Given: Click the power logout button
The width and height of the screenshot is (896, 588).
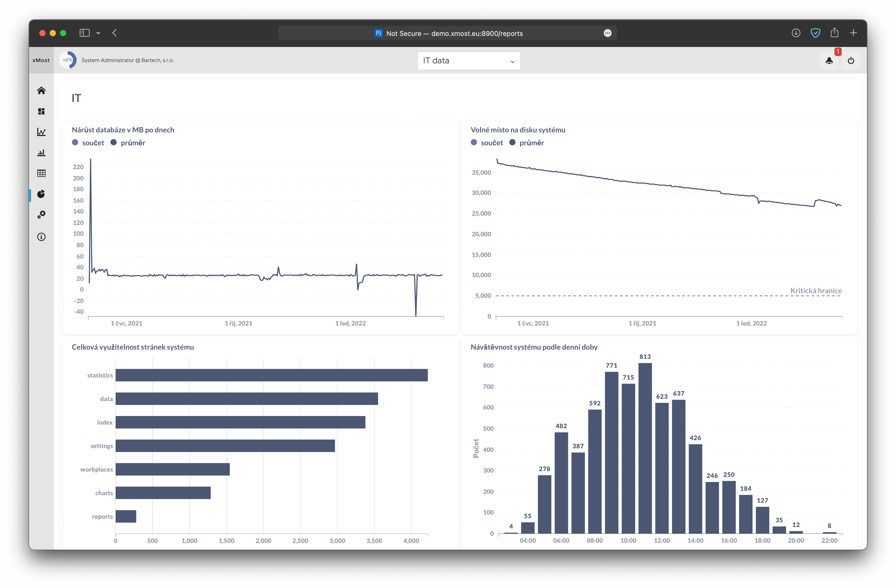Looking at the screenshot, I should click(x=851, y=61).
